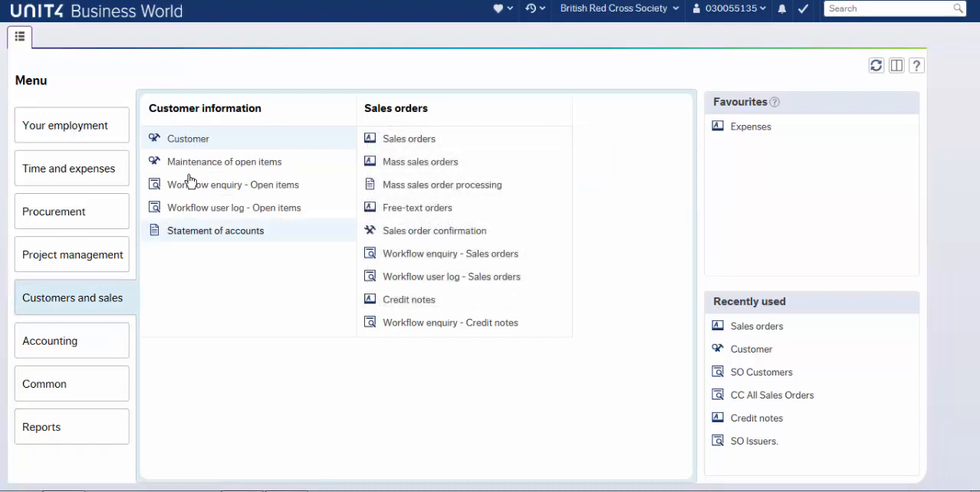Screen dimensions: 980x492
Task: Open the help question mark icon
Action: pyautogui.click(x=916, y=66)
